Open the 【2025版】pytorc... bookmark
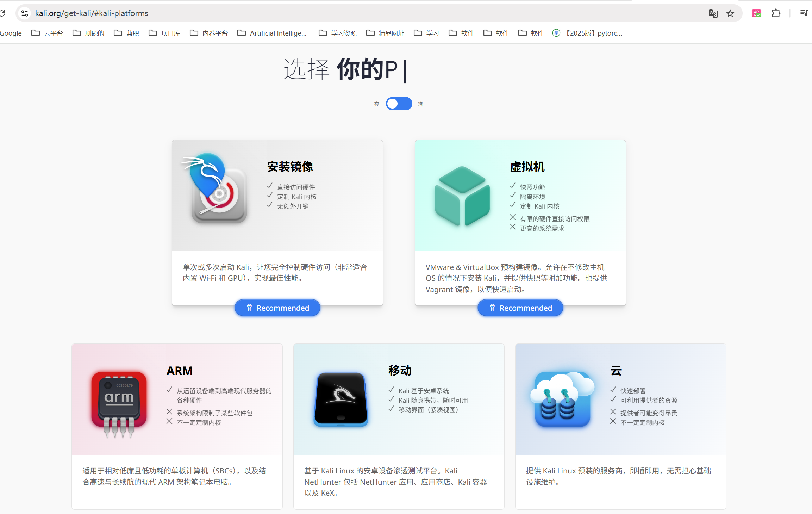The image size is (812, 514). 587,33
